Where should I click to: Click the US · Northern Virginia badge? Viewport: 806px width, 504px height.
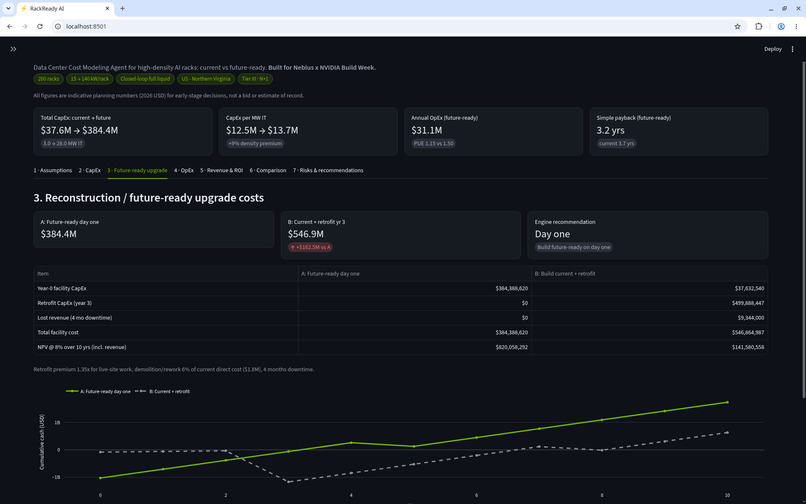click(x=206, y=79)
